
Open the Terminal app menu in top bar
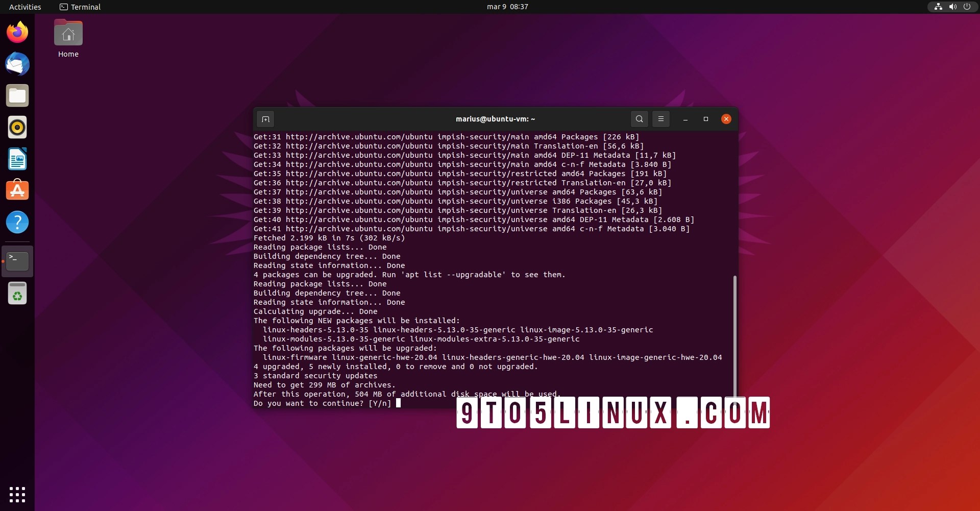point(80,7)
